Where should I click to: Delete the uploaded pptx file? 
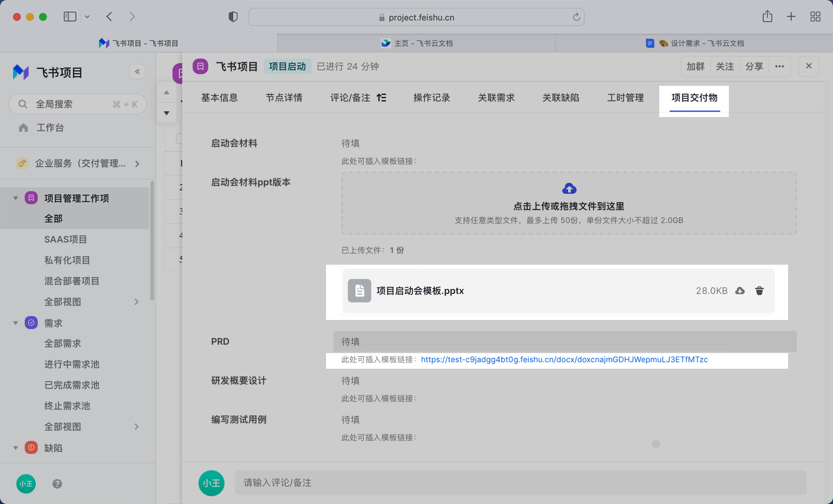click(759, 291)
